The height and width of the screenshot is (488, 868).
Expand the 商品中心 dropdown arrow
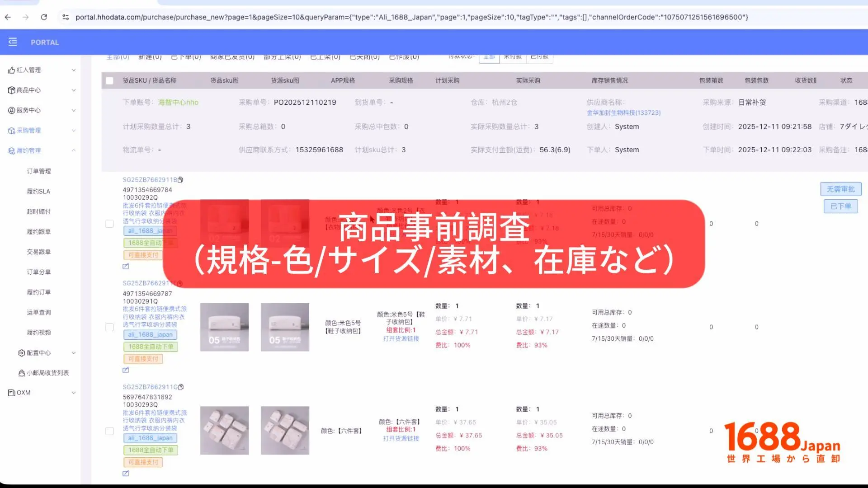pos(74,90)
